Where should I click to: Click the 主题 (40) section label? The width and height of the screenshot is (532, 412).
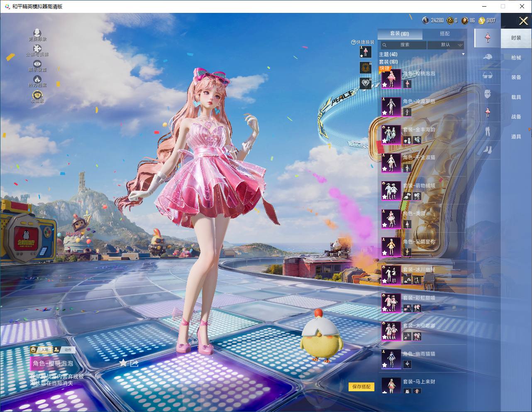[x=388, y=54]
